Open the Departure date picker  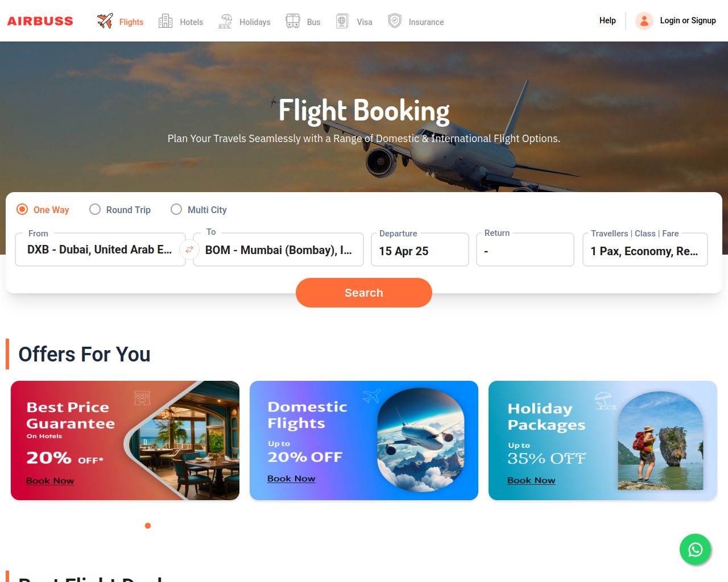(420, 250)
